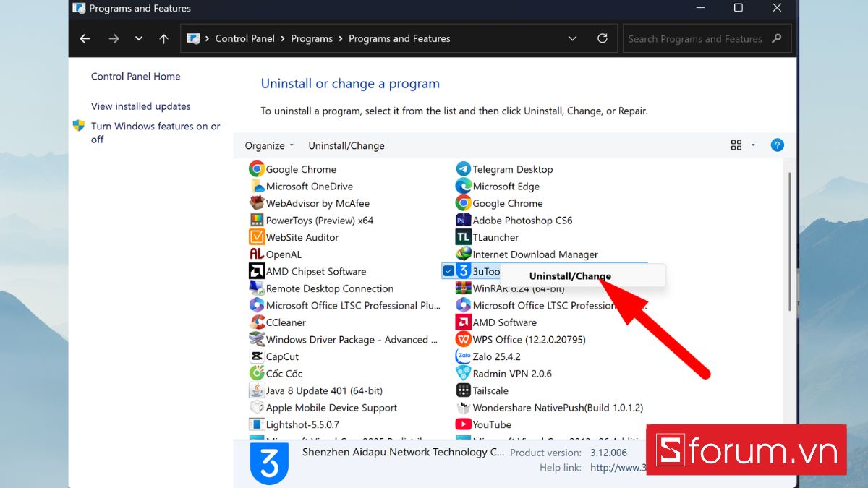
Task: Select the Apple Mobile Device Support text
Action: coord(331,407)
